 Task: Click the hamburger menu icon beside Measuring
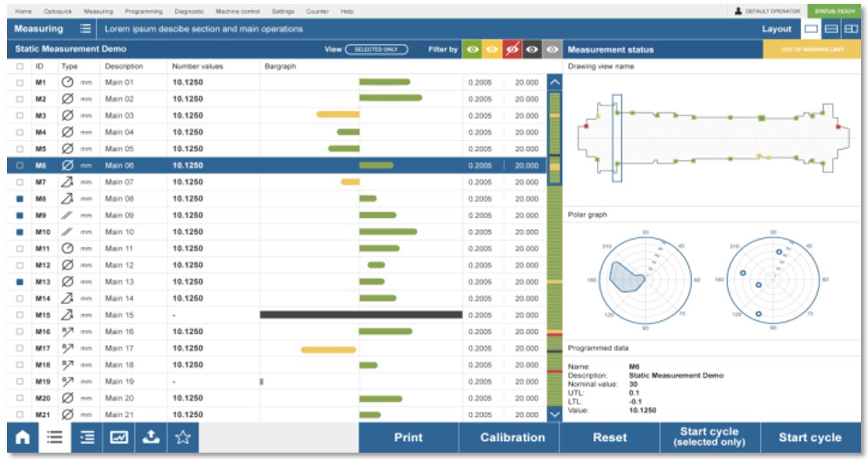pyautogui.click(x=85, y=30)
